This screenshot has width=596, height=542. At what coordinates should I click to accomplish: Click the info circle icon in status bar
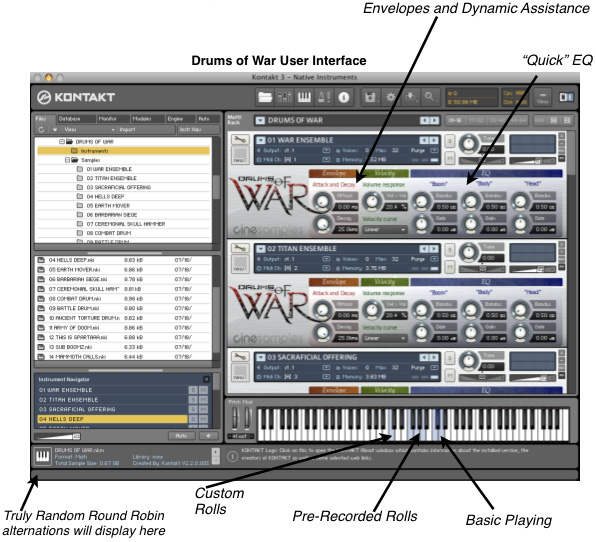pyautogui.click(x=233, y=456)
